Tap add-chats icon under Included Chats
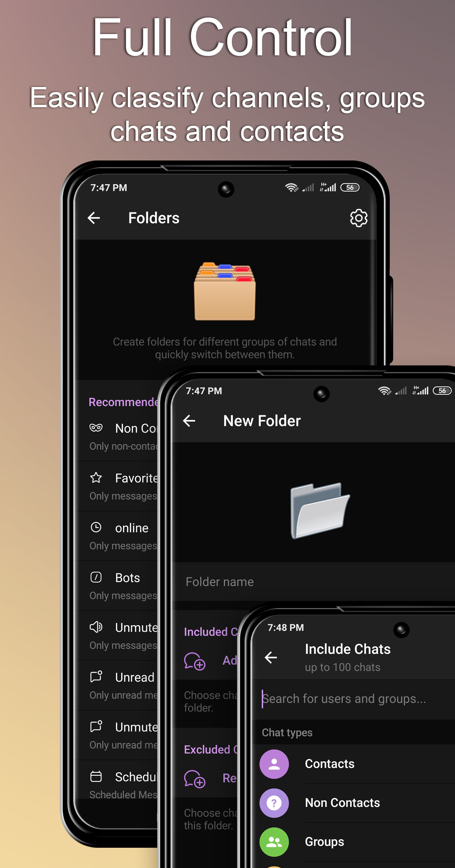Viewport: 455px width, 868px height. [x=194, y=661]
